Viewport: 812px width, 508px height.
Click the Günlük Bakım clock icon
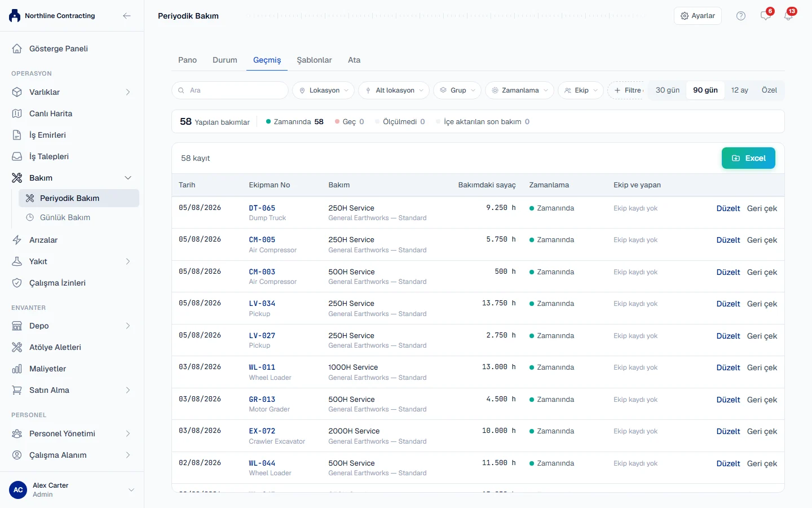point(30,217)
